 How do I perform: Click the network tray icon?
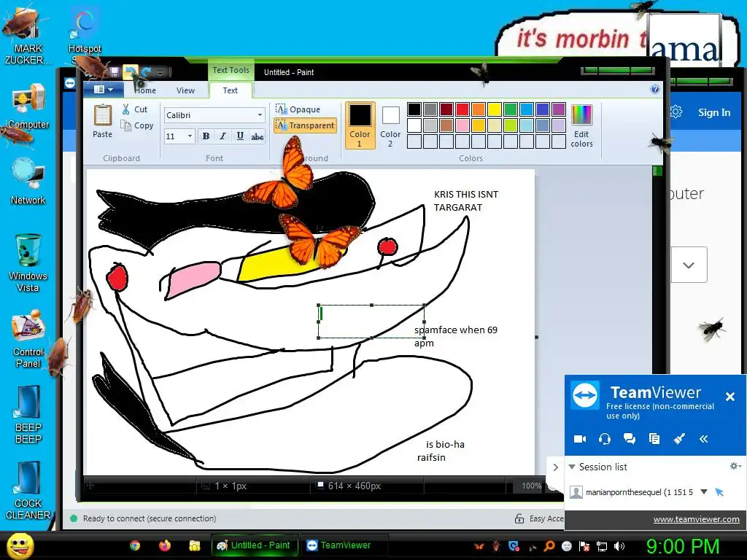point(602,546)
